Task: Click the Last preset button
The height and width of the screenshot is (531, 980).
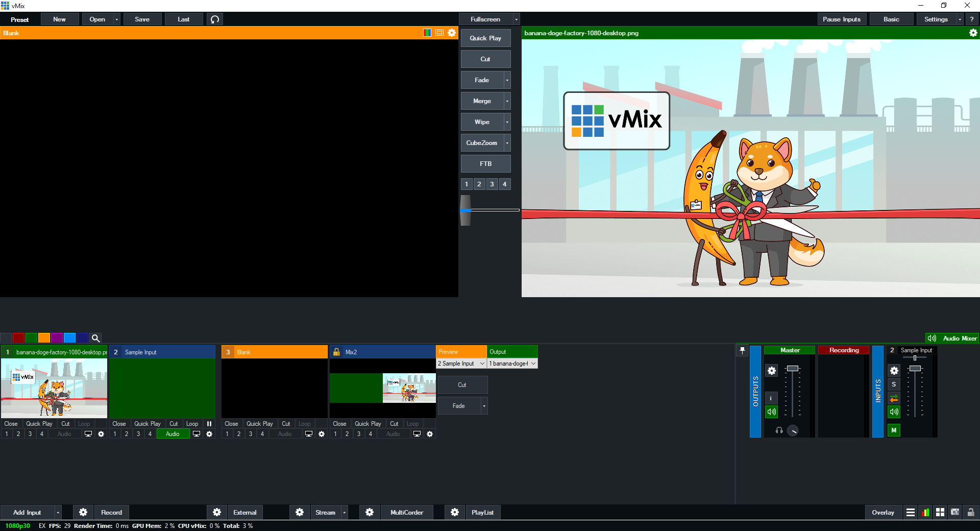Action: [x=183, y=19]
